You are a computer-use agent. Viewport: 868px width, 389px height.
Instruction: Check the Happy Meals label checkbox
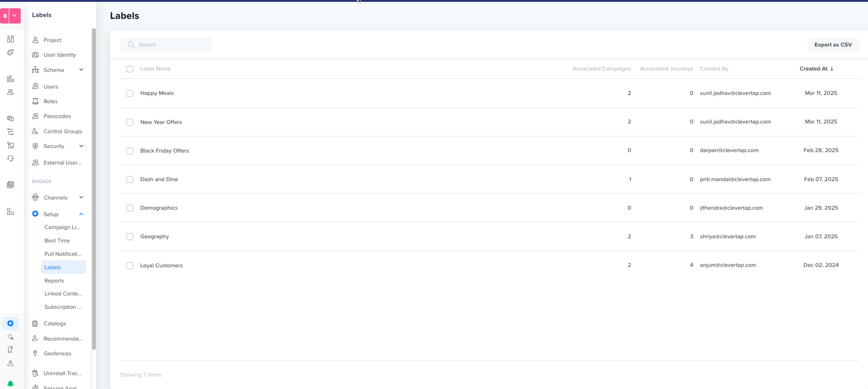130,93
